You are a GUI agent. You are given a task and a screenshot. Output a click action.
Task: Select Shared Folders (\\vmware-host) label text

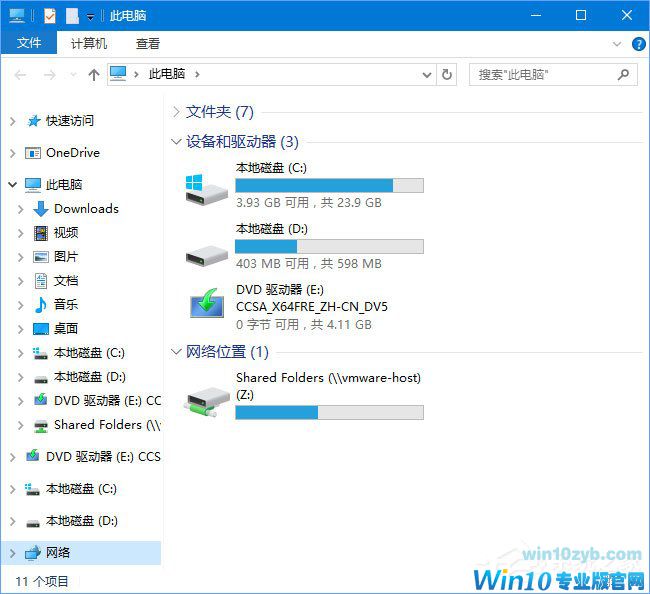328,378
